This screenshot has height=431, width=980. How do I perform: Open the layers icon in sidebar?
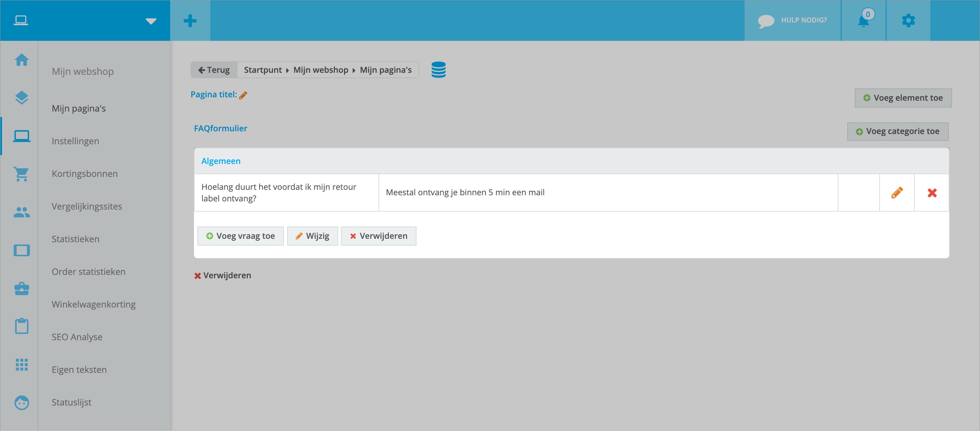pyautogui.click(x=22, y=98)
